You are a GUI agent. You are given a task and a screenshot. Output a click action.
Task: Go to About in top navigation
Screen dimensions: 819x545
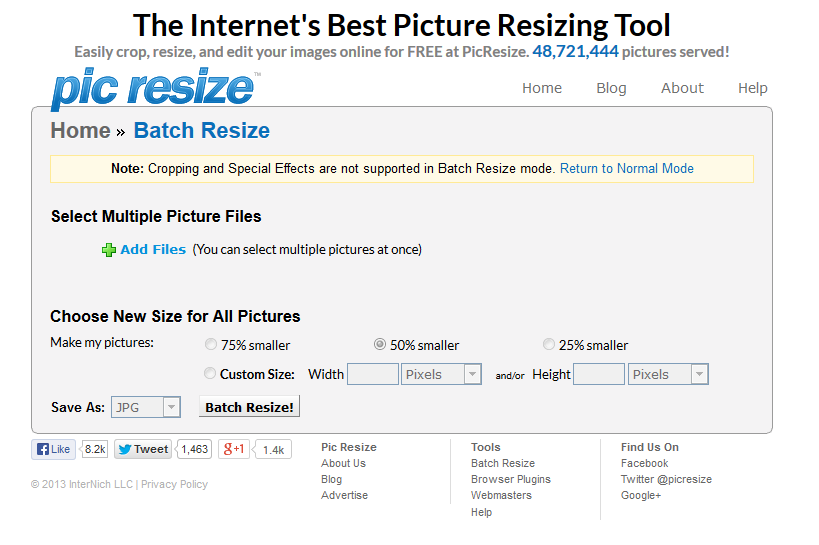pyautogui.click(x=682, y=88)
